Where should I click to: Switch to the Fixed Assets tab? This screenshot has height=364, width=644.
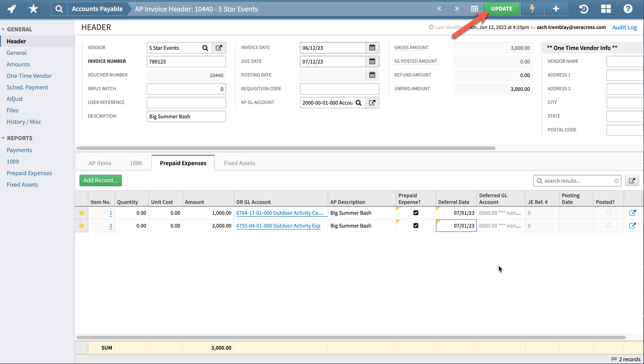tap(239, 163)
